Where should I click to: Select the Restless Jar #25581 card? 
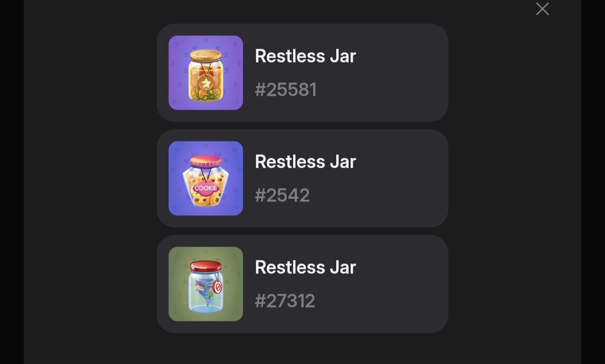302,73
